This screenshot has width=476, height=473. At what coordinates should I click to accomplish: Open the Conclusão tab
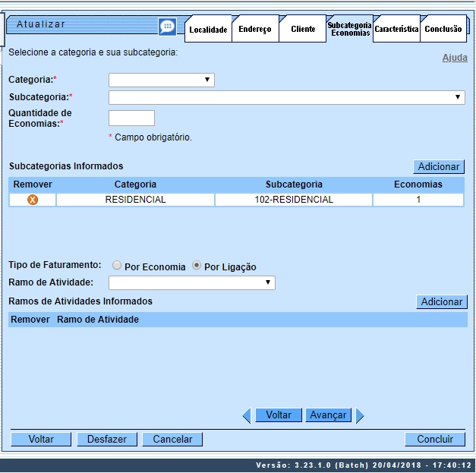click(x=443, y=30)
